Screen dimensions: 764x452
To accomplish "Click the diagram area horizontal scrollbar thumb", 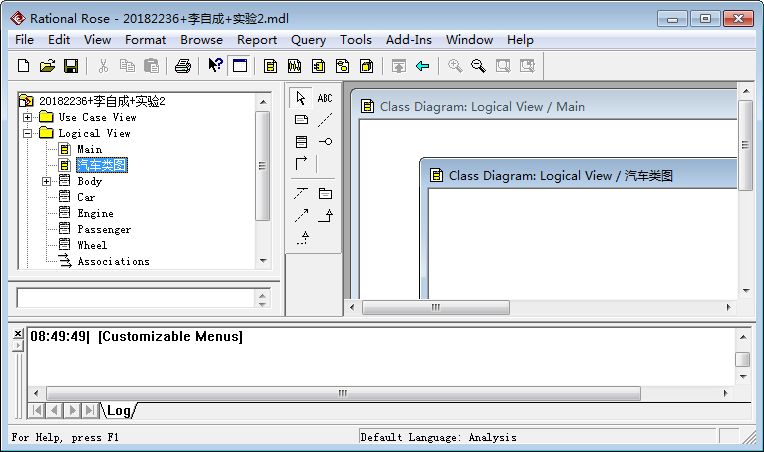I will (436, 307).
